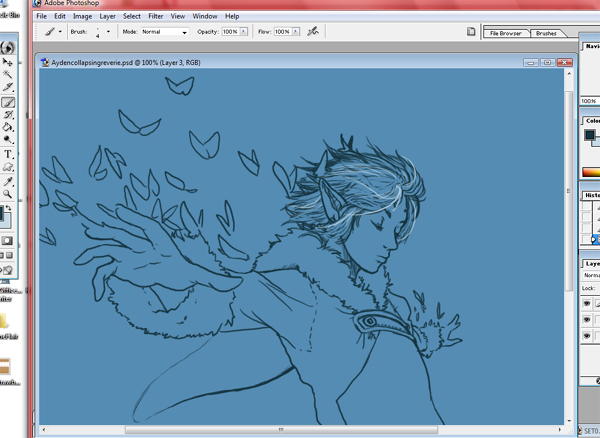Open the Select menu
This screenshot has height=438, width=600.
click(132, 16)
